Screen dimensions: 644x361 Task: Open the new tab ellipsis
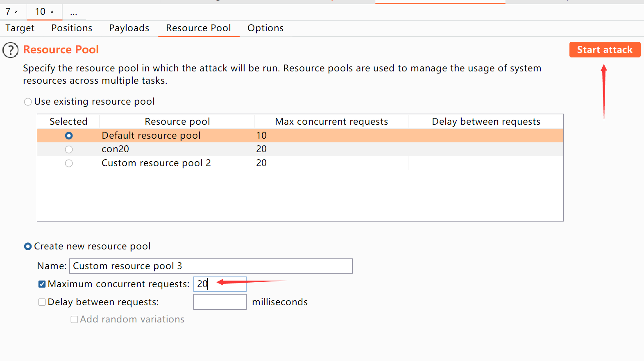tap(73, 12)
